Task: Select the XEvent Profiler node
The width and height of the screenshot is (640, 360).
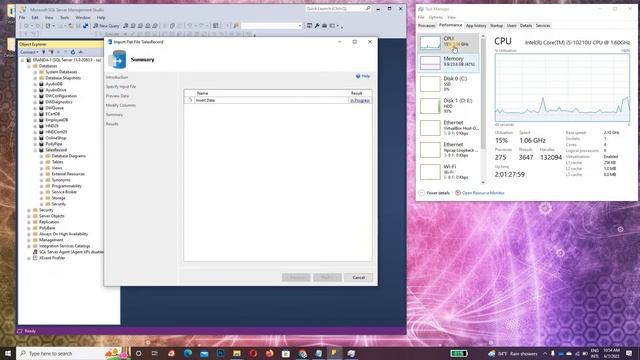Action: (52, 258)
